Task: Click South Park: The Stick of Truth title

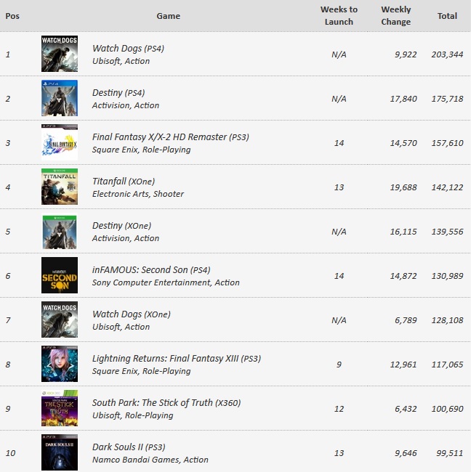Action: coord(166,403)
